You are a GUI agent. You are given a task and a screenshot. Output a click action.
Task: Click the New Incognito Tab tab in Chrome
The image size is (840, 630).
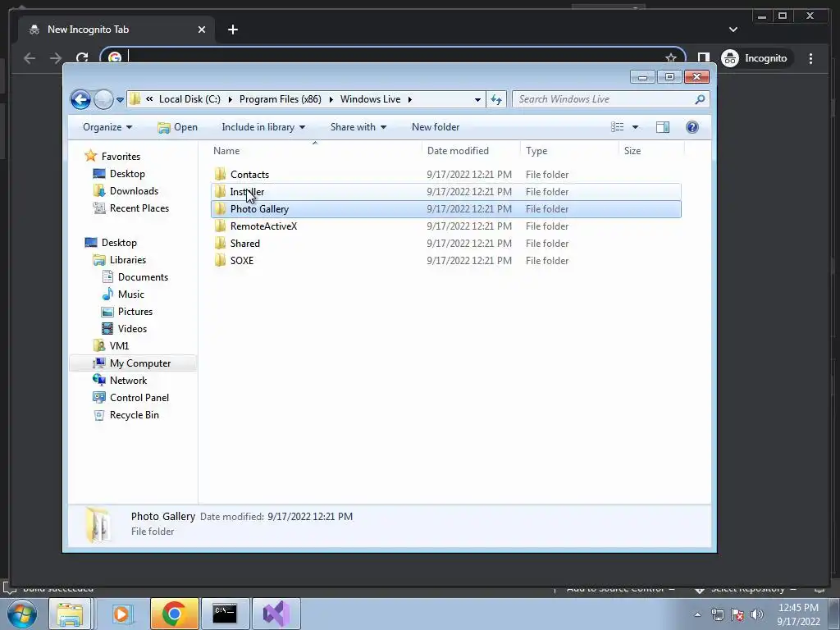(x=116, y=30)
